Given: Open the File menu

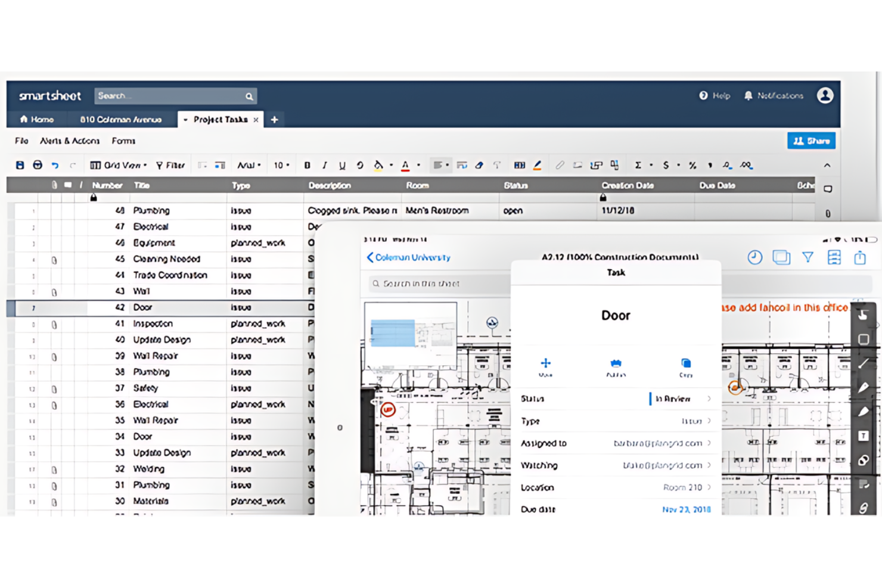Looking at the screenshot, I should point(21,141).
